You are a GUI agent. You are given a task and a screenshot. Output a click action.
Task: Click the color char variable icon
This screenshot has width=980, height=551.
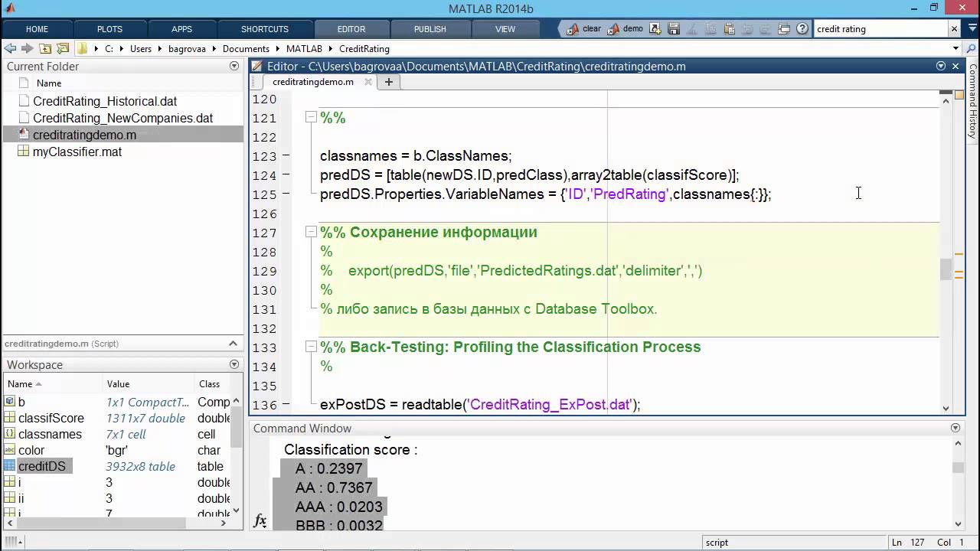[x=10, y=450]
